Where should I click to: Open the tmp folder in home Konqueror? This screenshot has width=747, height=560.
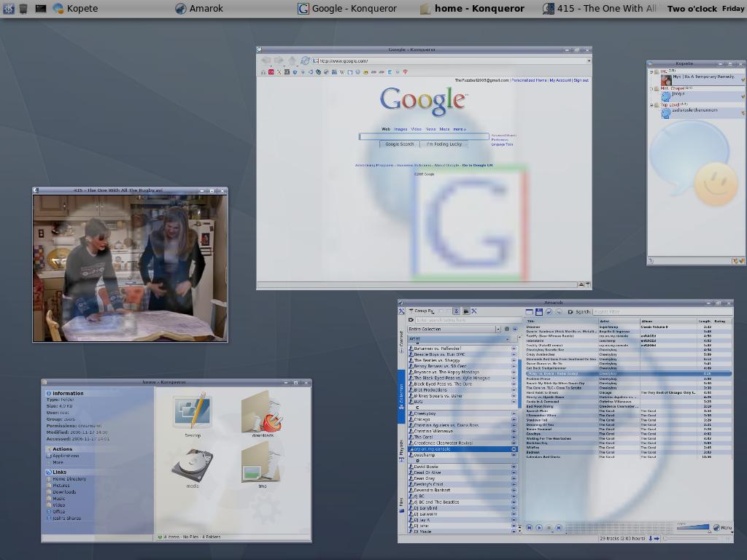(x=263, y=466)
